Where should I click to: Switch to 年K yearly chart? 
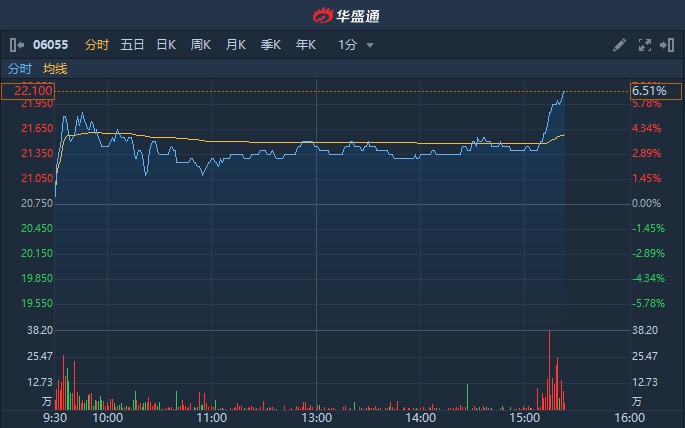coord(306,45)
